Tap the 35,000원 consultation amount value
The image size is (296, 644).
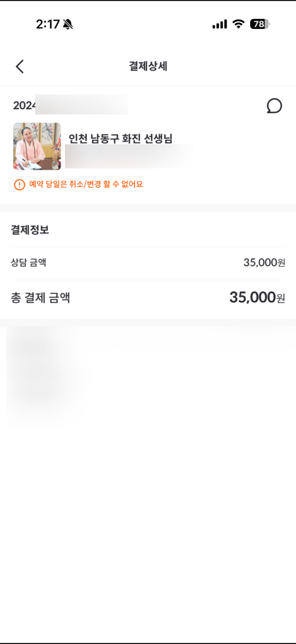point(264,263)
